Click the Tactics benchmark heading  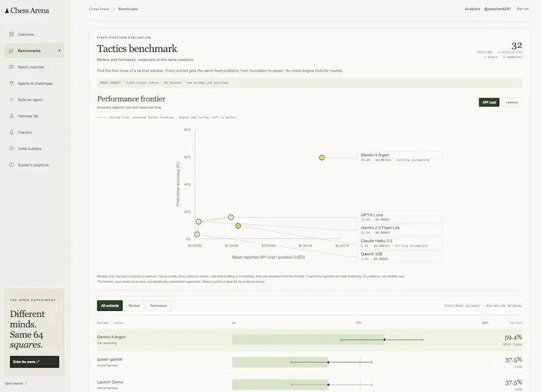pos(137,49)
